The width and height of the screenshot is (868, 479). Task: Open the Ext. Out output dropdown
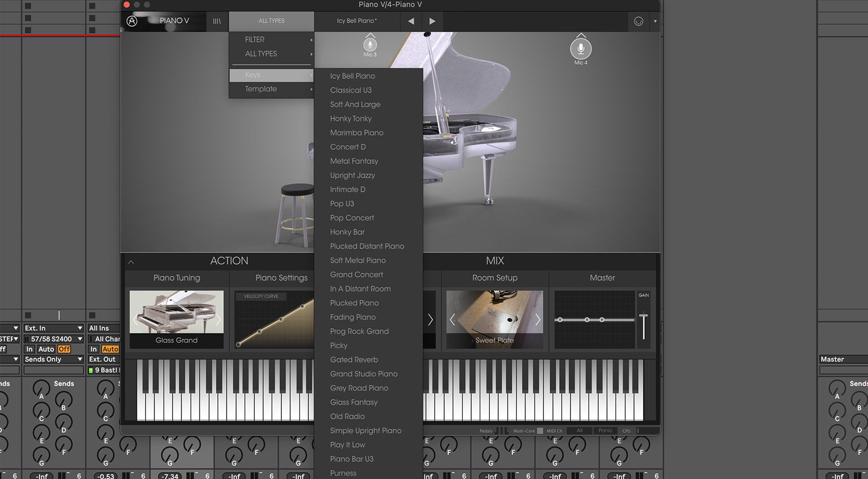pos(104,359)
